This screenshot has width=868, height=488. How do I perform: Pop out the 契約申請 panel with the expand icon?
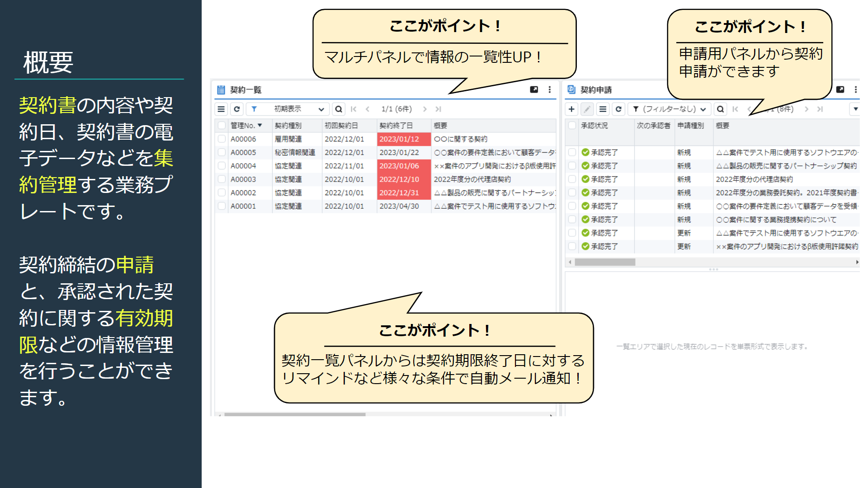841,89
